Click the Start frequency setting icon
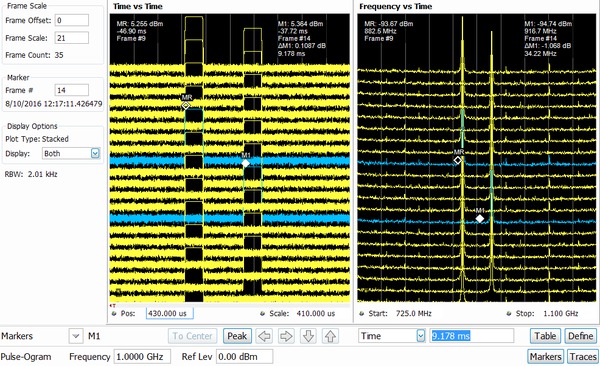The width and height of the screenshot is (600, 366). [x=362, y=314]
